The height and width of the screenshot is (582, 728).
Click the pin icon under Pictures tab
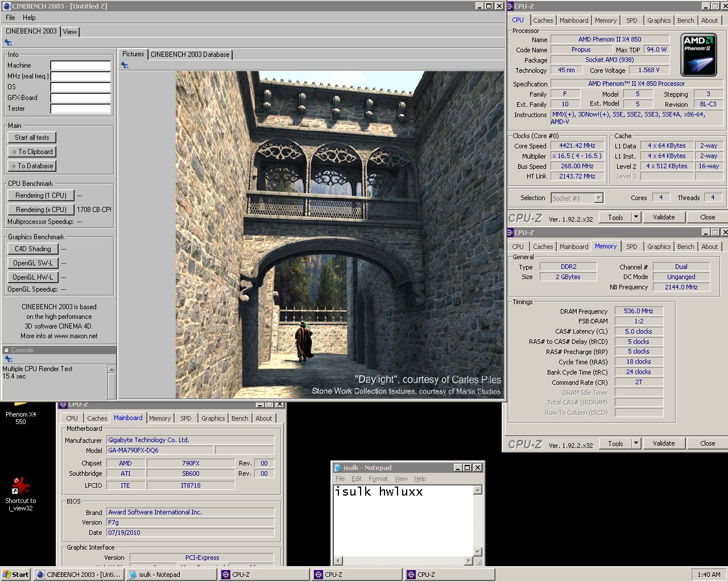coord(125,65)
